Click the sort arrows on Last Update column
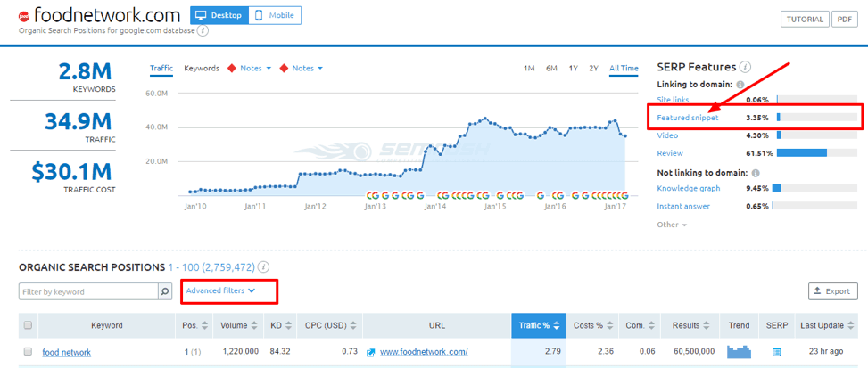 pyautogui.click(x=852, y=325)
